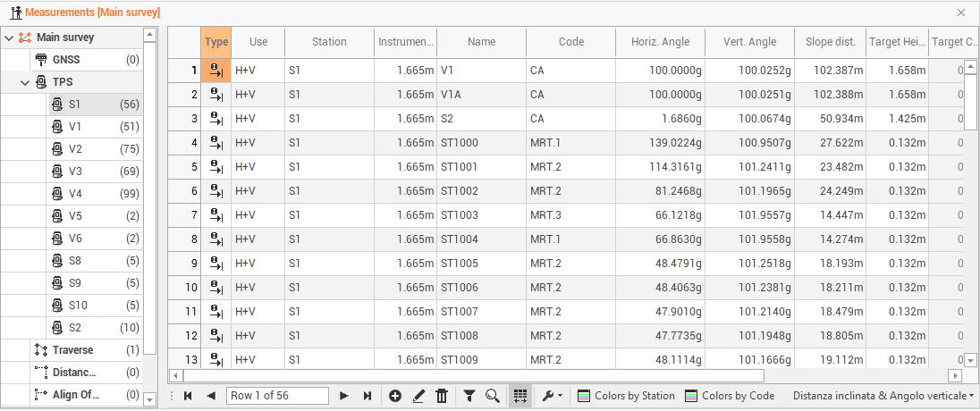The image size is (980, 411).
Task: Collapse the TPS tree node
Action: (26, 82)
